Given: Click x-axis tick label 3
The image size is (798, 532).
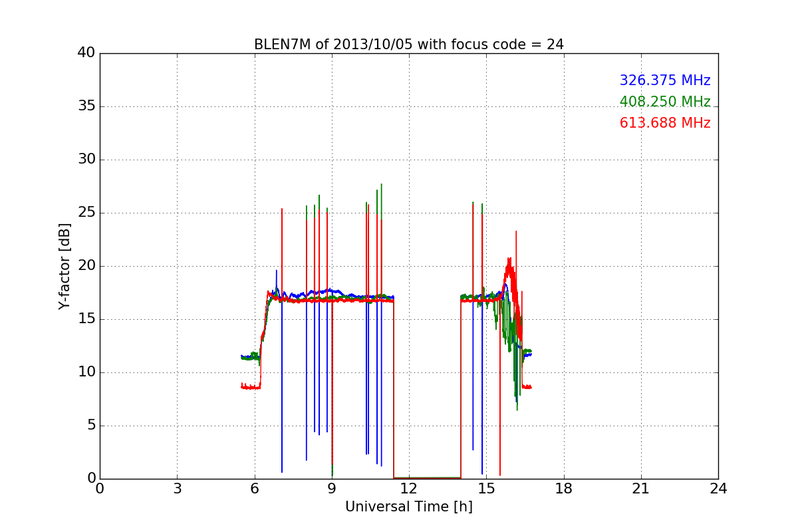Looking at the screenshot, I should click(177, 489).
